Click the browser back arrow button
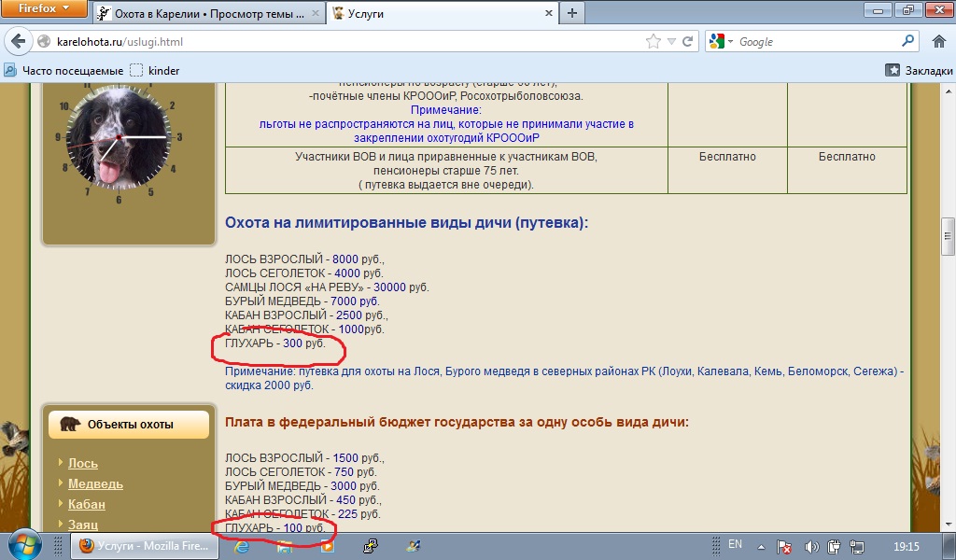956x560 pixels. pos(19,42)
